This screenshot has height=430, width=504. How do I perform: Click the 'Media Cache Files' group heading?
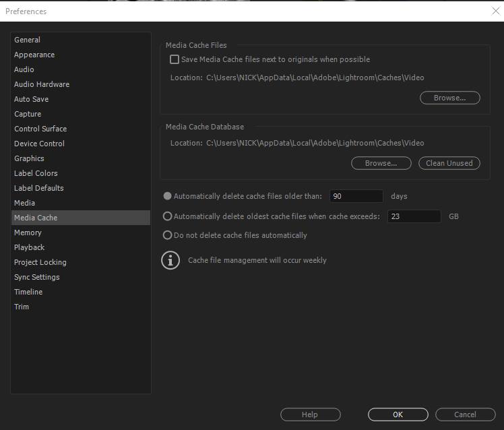point(196,45)
